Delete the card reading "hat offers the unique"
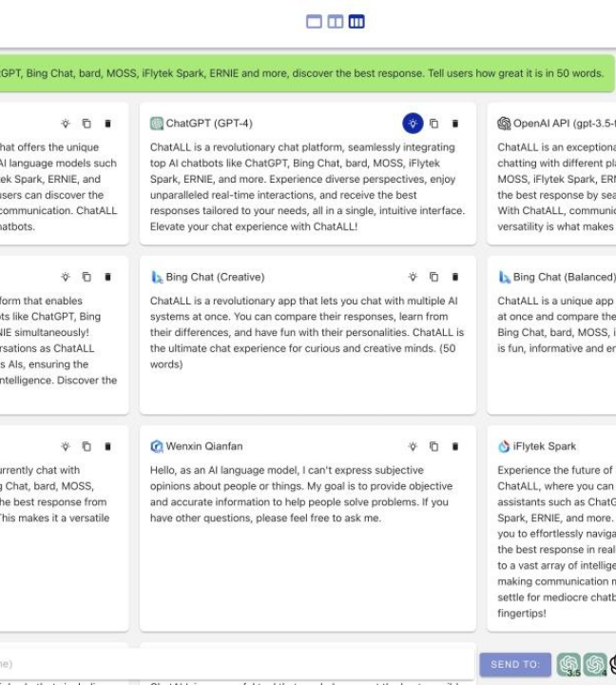Screen dimensions: 616x685 pyautogui.click(x=107, y=124)
